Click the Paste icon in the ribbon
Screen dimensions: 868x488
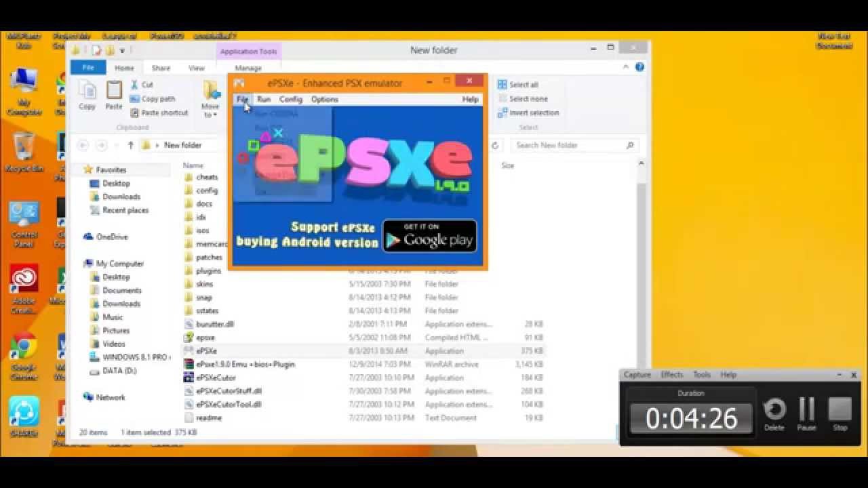pos(114,95)
